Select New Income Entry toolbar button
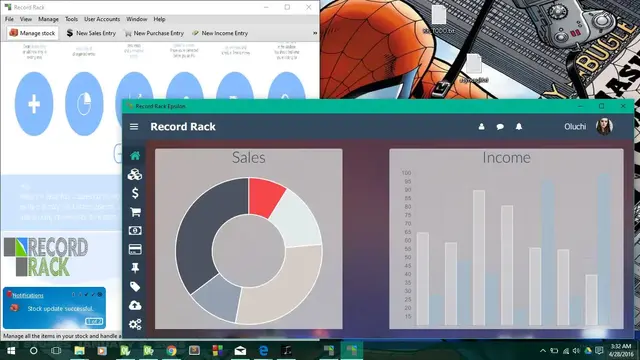 point(220,33)
